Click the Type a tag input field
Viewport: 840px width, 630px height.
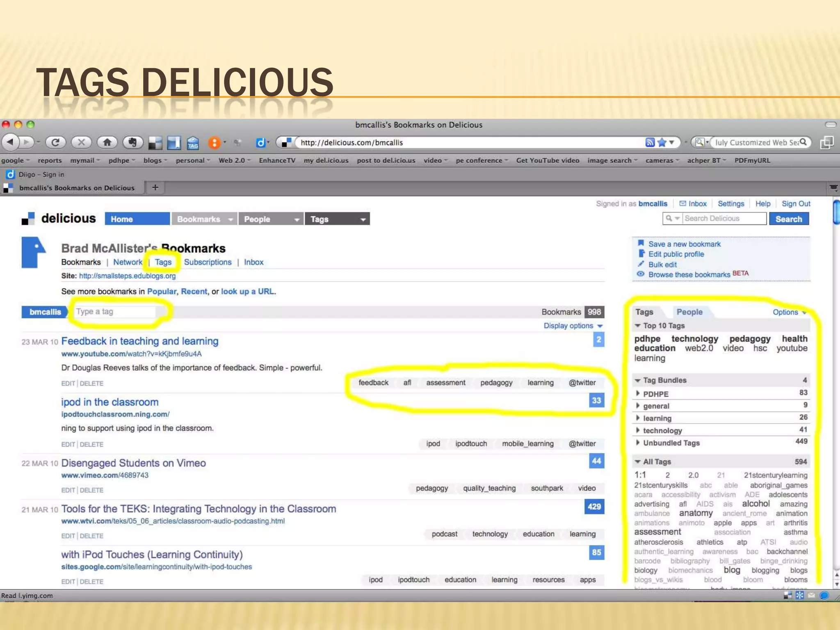115,312
